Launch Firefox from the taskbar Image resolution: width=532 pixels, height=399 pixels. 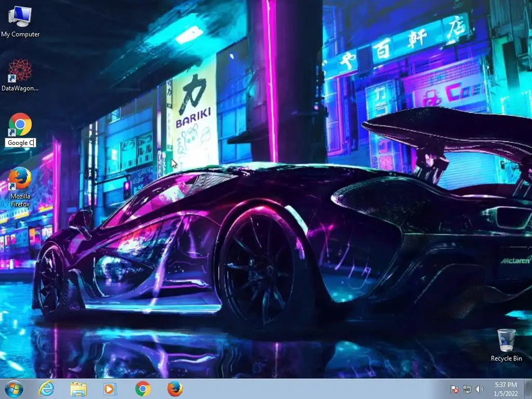click(x=175, y=389)
